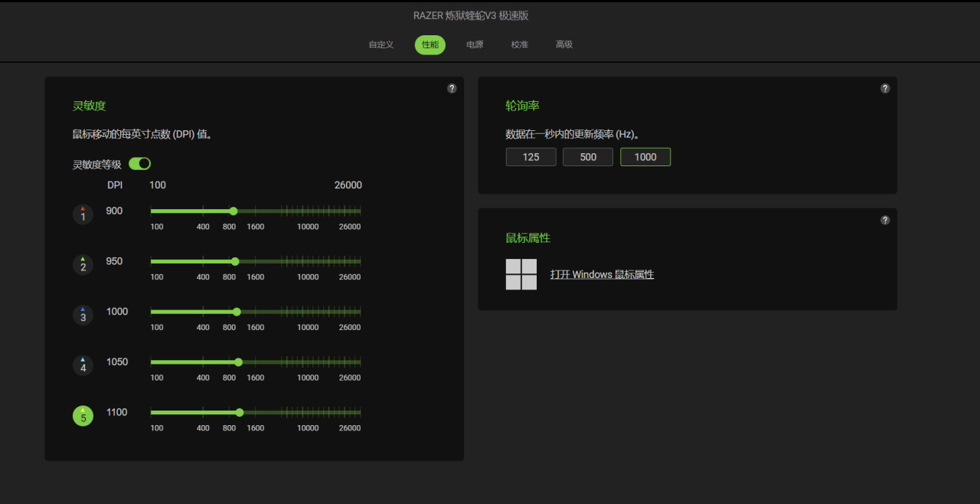Select DPI stage 3 indicator
Viewport: 980px width, 504px height.
(x=83, y=315)
